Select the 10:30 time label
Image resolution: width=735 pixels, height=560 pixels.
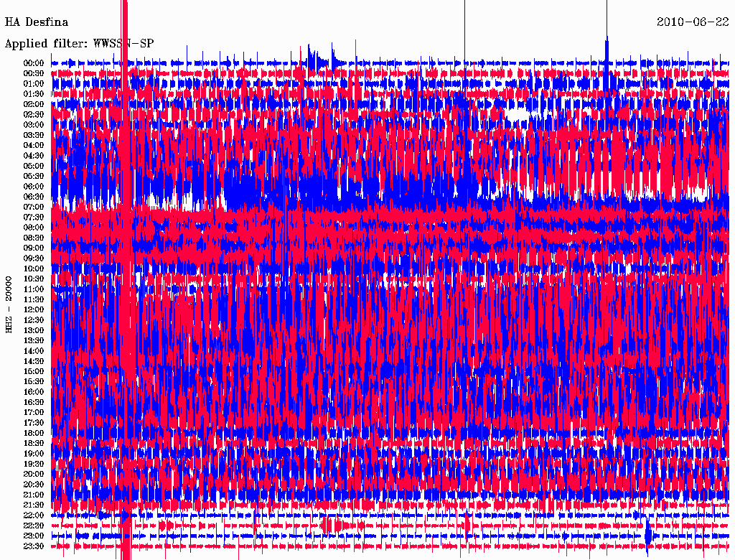(34, 279)
